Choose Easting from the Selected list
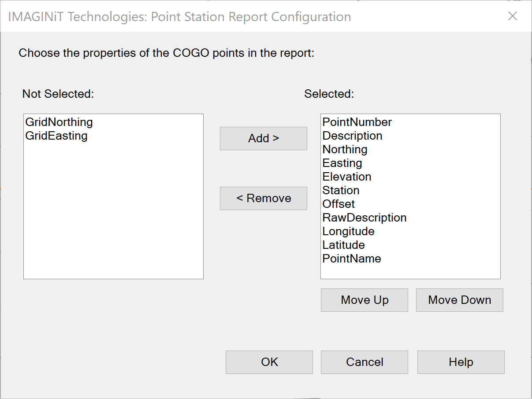Screen dimensions: 532x399 (342, 163)
